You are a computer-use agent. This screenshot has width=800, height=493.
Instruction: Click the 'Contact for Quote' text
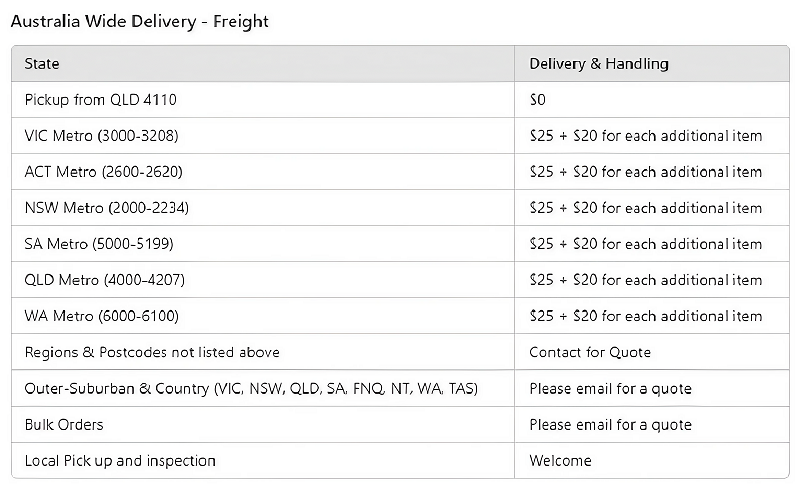pyautogui.click(x=590, y=352)
